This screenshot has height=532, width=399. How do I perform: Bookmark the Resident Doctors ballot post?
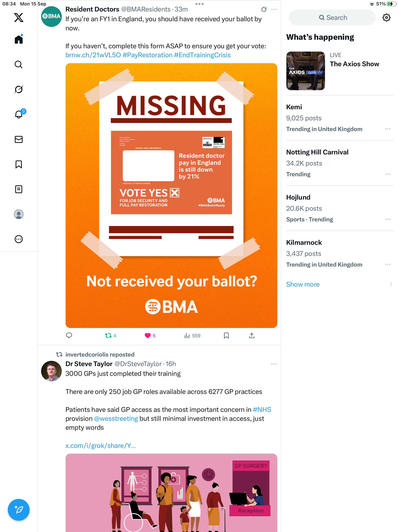click(226, 336)
